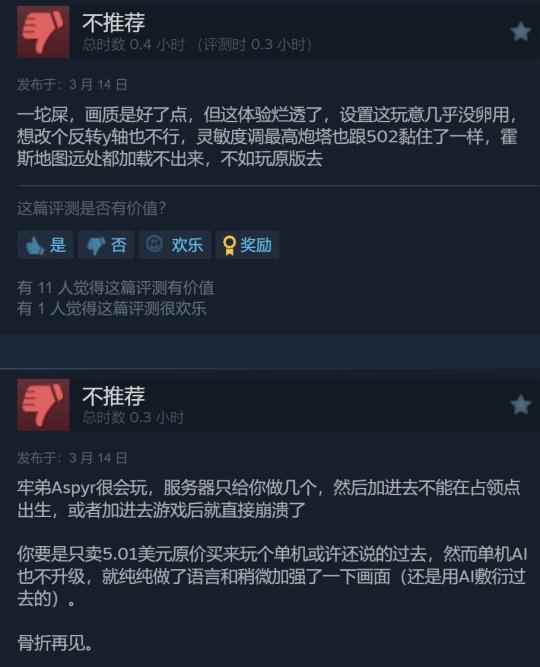
Task: Click the star icon on the second review
Action: point(520,405)
